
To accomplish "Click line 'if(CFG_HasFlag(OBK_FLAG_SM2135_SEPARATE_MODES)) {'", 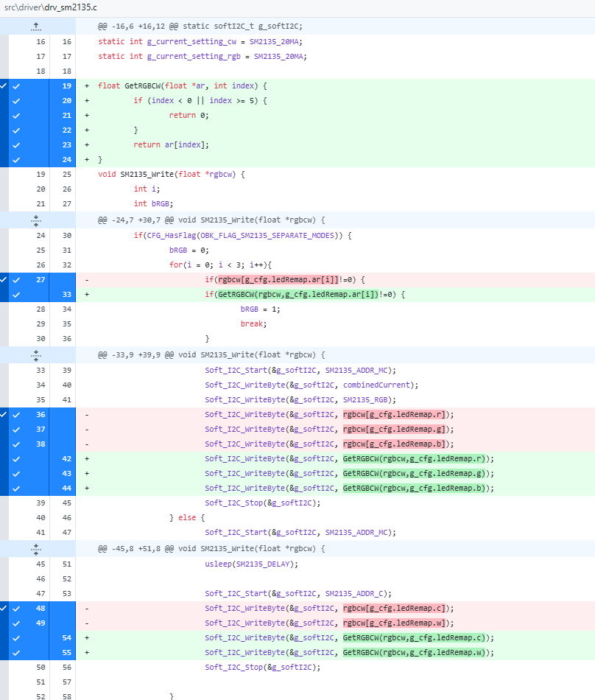I will point(242,235).
